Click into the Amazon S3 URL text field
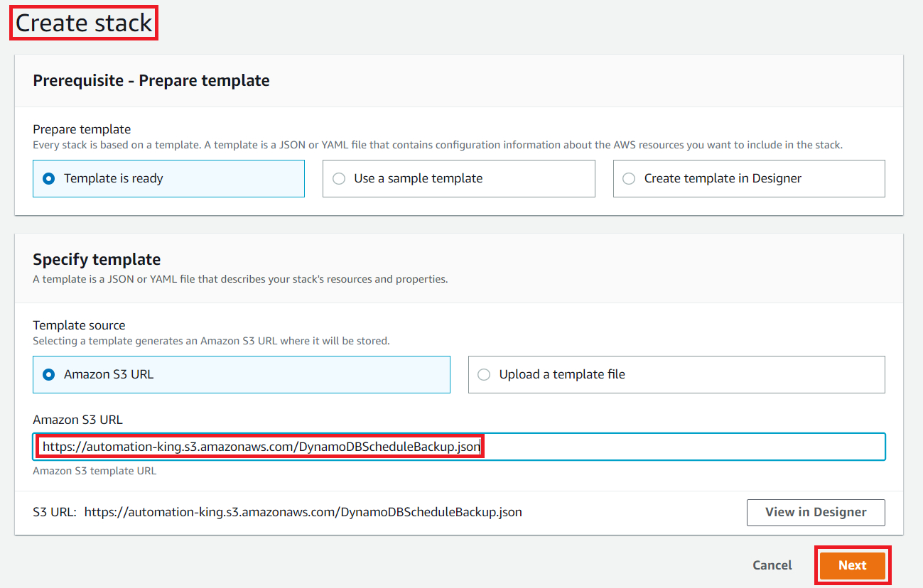Viewport: 923px width, 588px height. coord(639,447)
